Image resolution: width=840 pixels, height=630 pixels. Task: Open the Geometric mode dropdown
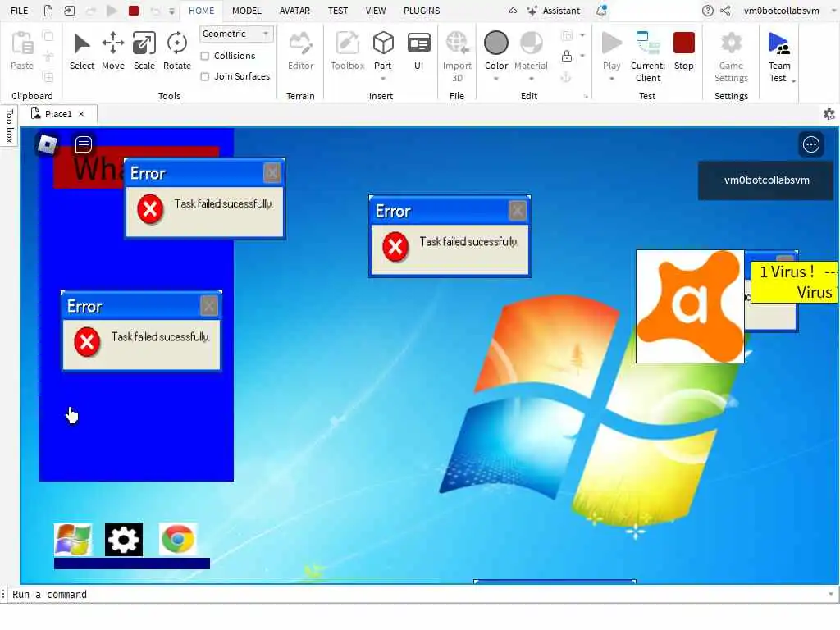pyautogui.click(x=236, y=34)
